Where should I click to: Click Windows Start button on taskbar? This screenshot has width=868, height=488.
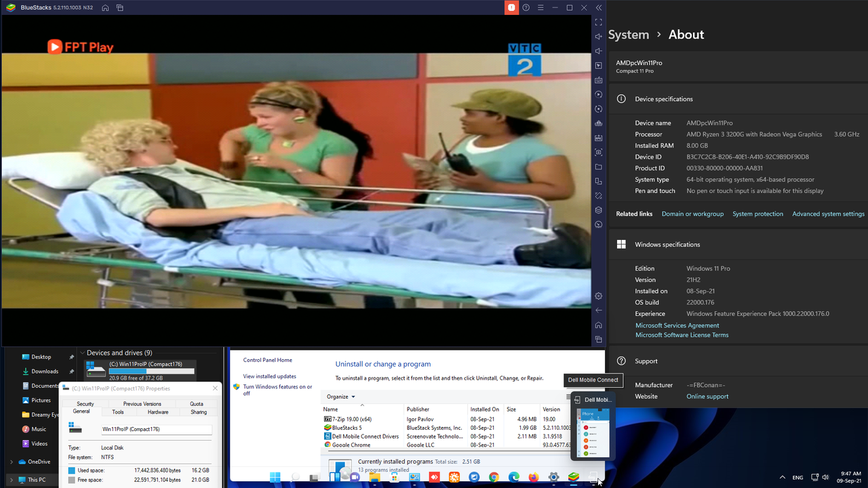point(275,477)
